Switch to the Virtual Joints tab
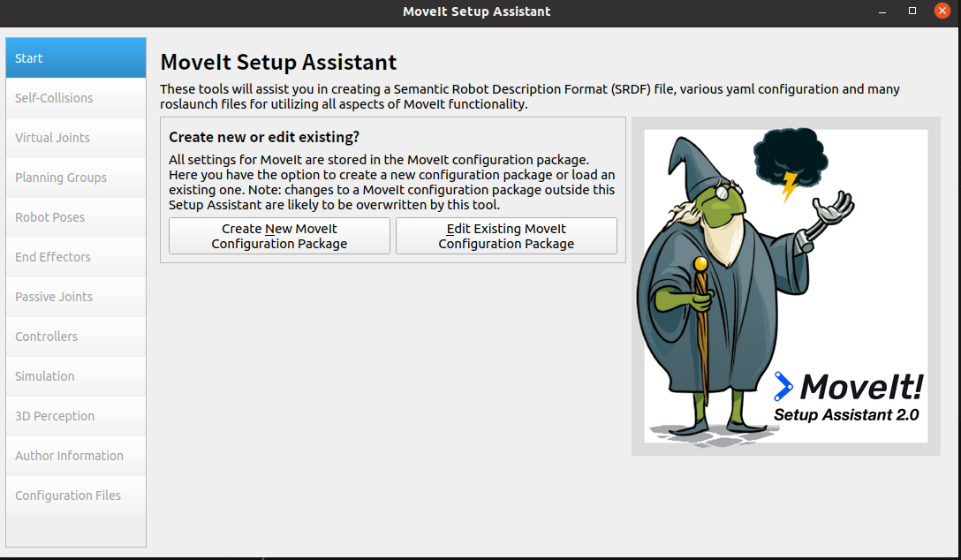The width and height of the screenshot is (961, 560). point(75,138)
